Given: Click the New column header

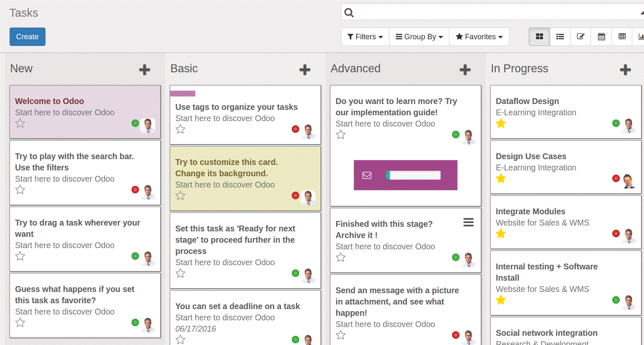Looking at the screenshot, I should tap(21, 68).
